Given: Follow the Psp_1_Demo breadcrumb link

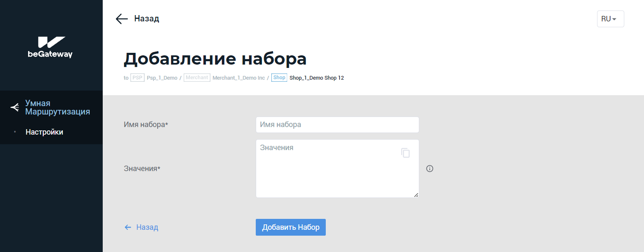Looking at the screenshot, I should point(162,78).
